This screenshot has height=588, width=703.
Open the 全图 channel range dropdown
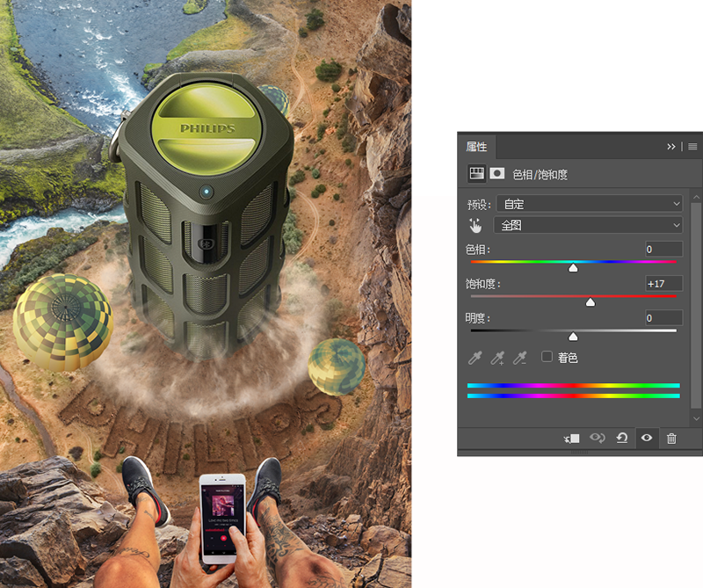coord(588,225)
